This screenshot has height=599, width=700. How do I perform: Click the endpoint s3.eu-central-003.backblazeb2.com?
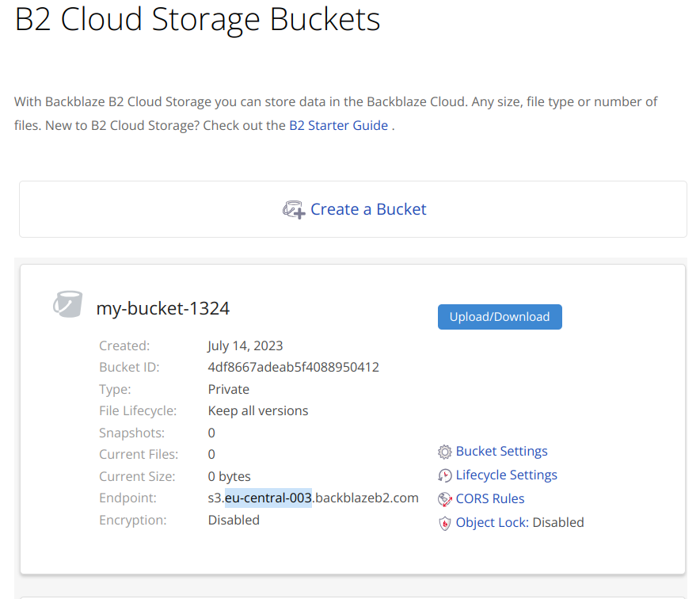[x=313, y=498]
